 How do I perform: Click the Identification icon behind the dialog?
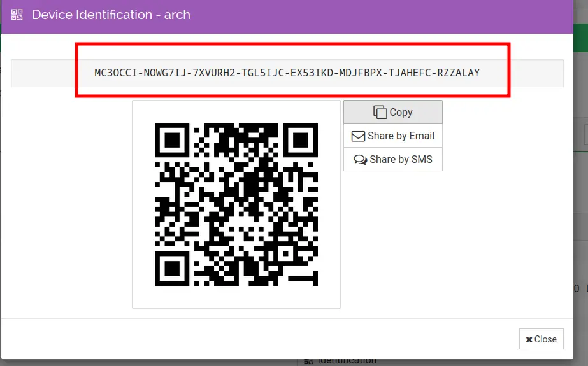click(308, 362)
